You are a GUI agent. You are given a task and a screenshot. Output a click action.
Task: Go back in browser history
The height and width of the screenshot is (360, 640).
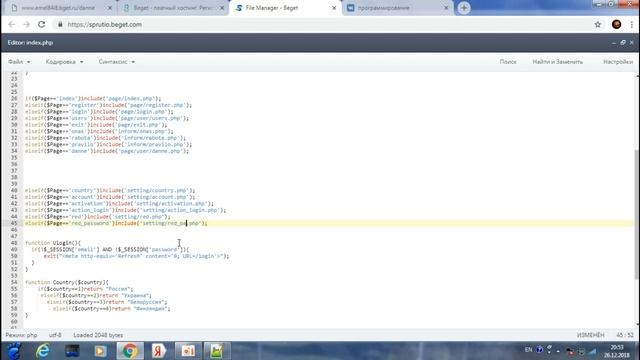(x=11, y=24)
